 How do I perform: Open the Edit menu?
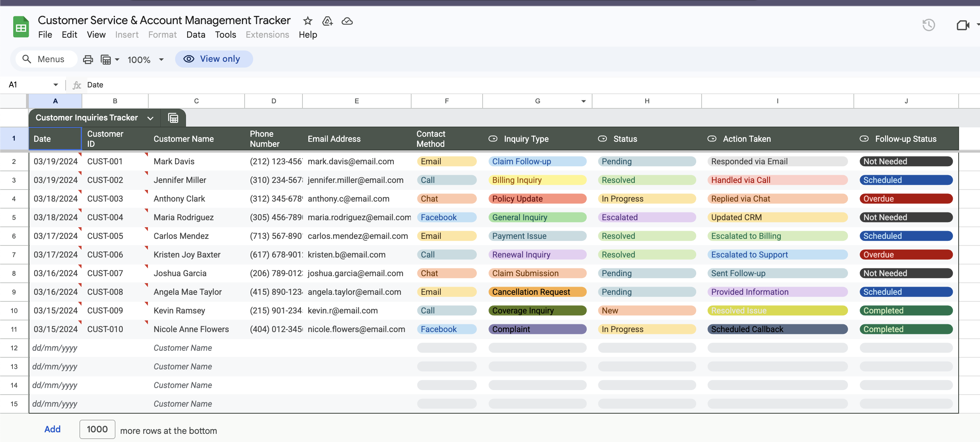coord(70,35)
